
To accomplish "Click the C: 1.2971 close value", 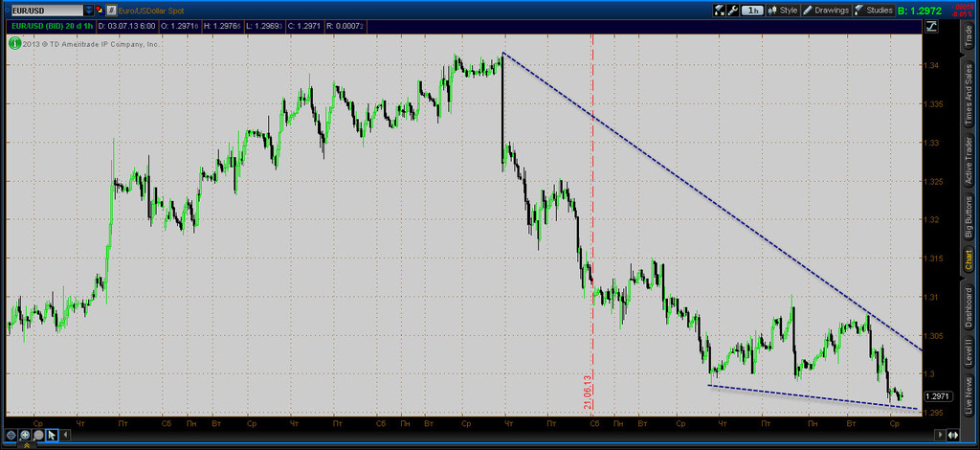I will [x=305, y=26].
